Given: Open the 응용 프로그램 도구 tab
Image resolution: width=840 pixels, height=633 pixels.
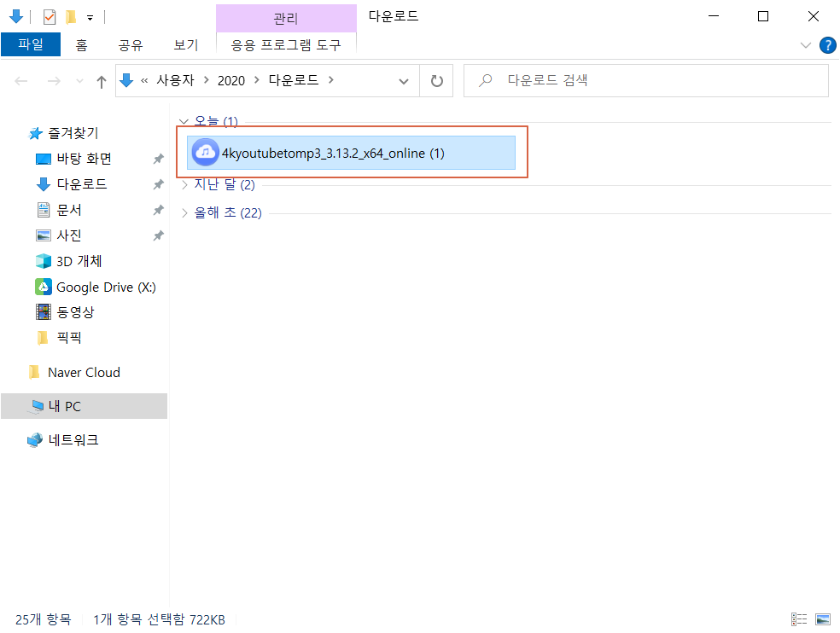Looking at the screenshot, I should point(286,45).
